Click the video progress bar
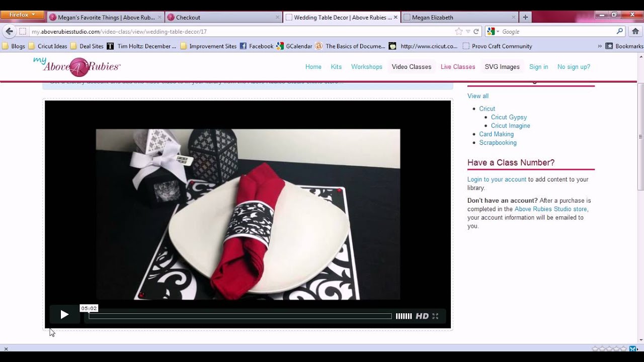This screenshot has height=362, width=644. (240, 316)
